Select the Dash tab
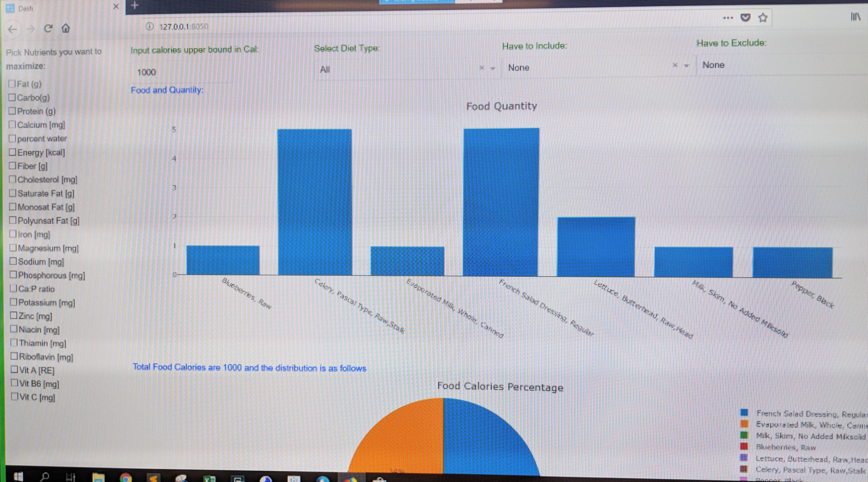The image size is (868, 482). tap(63, 8)
